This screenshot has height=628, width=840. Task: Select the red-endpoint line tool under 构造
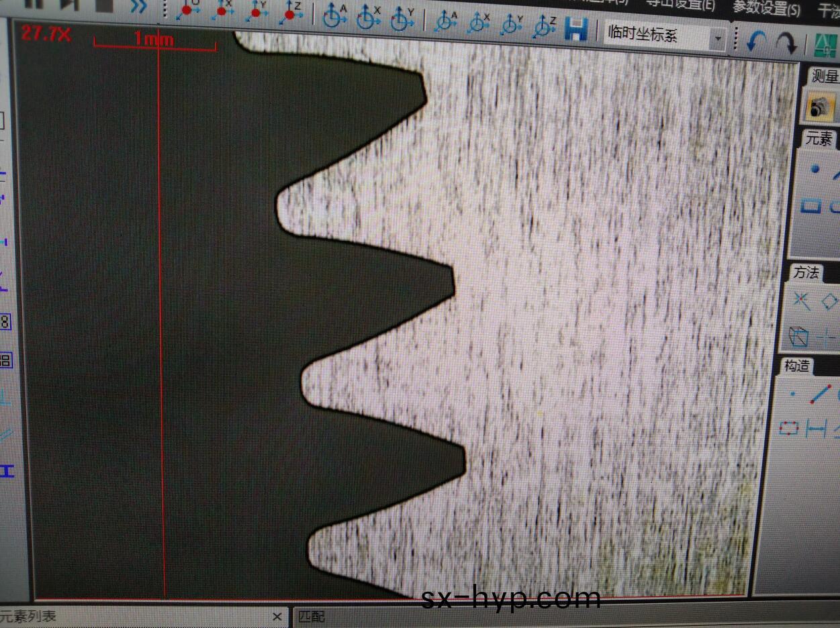(820, 395)
